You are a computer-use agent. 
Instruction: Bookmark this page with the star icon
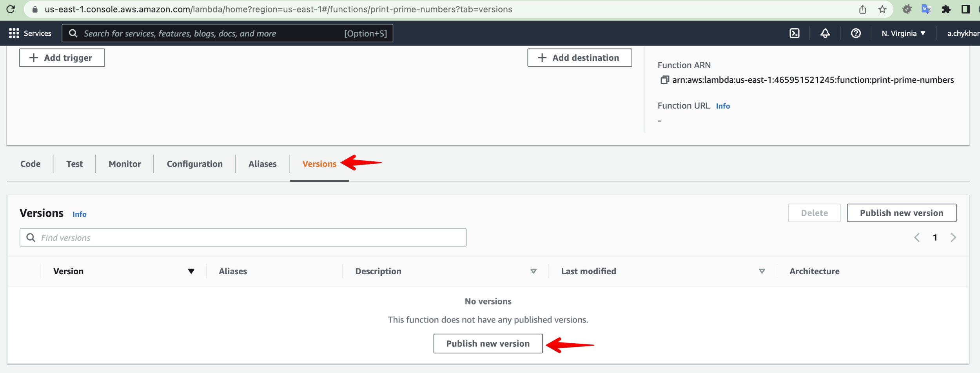[882, 9]
